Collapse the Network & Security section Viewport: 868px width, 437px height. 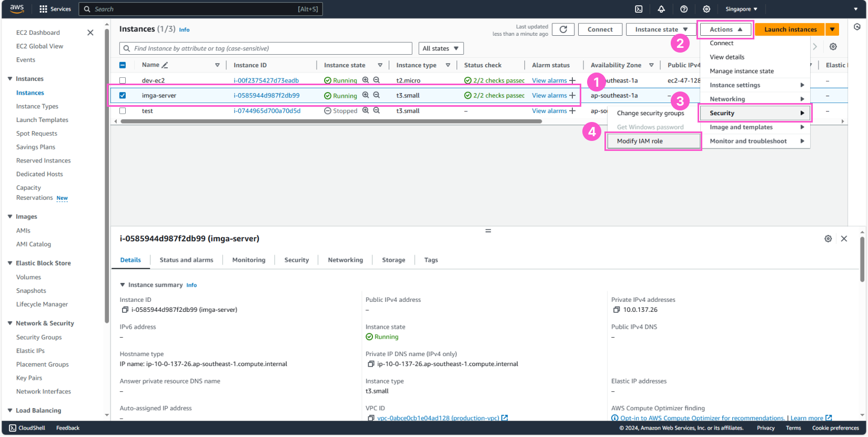(x=10, y=323)
